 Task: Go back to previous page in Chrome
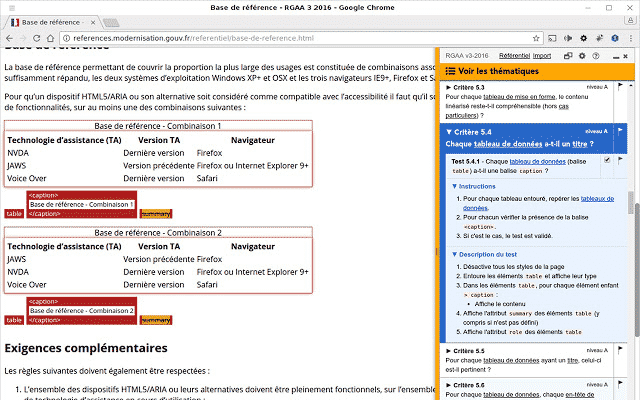tap(9, 38)
